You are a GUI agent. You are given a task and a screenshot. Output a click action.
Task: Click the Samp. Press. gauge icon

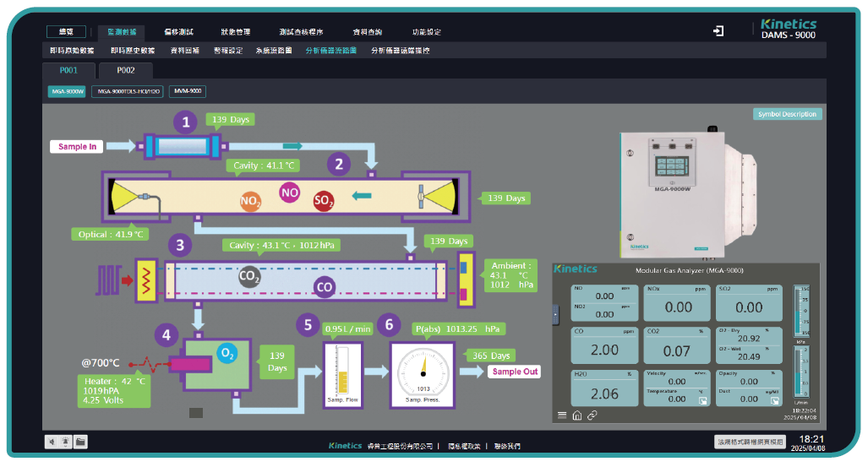tap(421, 374)
